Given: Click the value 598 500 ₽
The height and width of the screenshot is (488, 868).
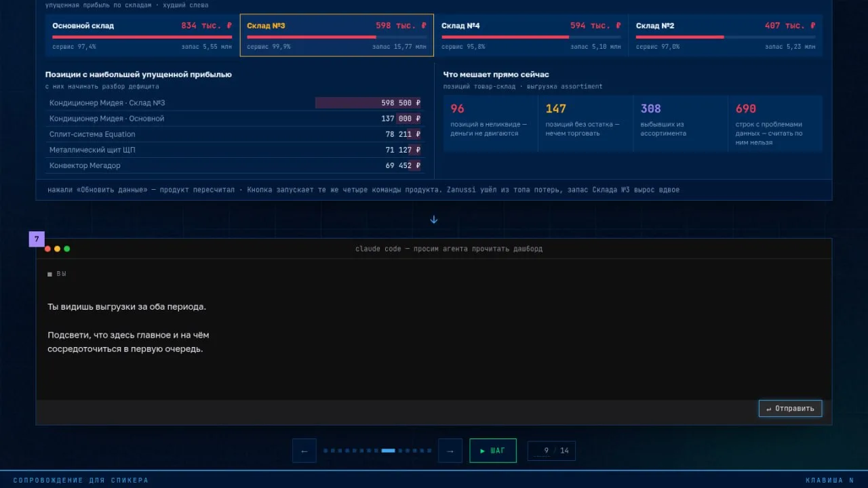Looking at the screenshot, I should pos(401,103).
